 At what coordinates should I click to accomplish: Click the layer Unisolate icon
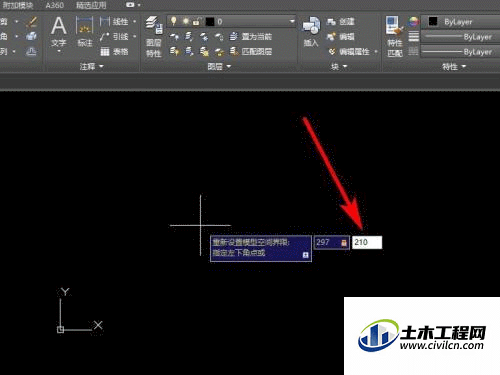click(189, 51)
